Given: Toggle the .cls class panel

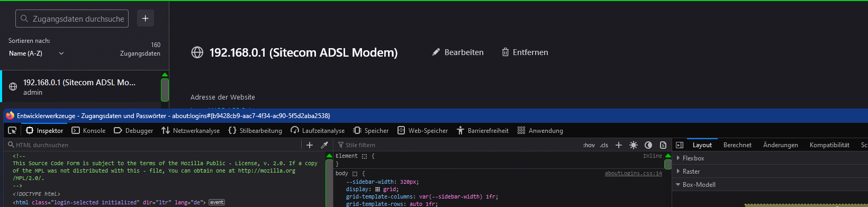Looking at the screenshot, I should coord(604,145).
